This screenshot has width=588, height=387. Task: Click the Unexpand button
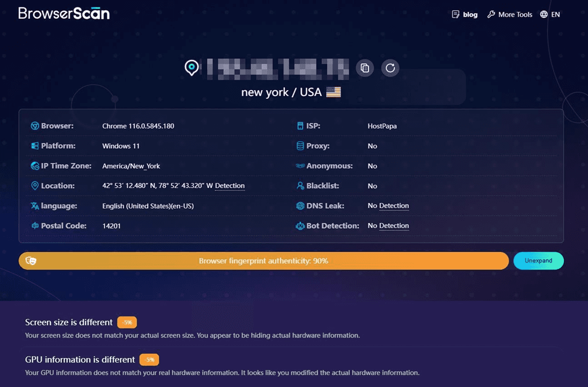pyautogui.click(x=538, y=261)
